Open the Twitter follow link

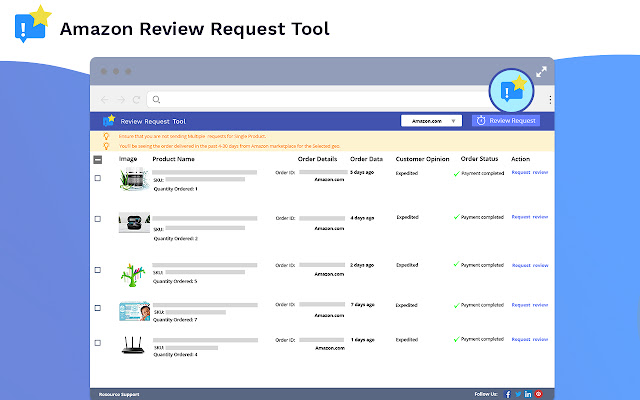518,394
